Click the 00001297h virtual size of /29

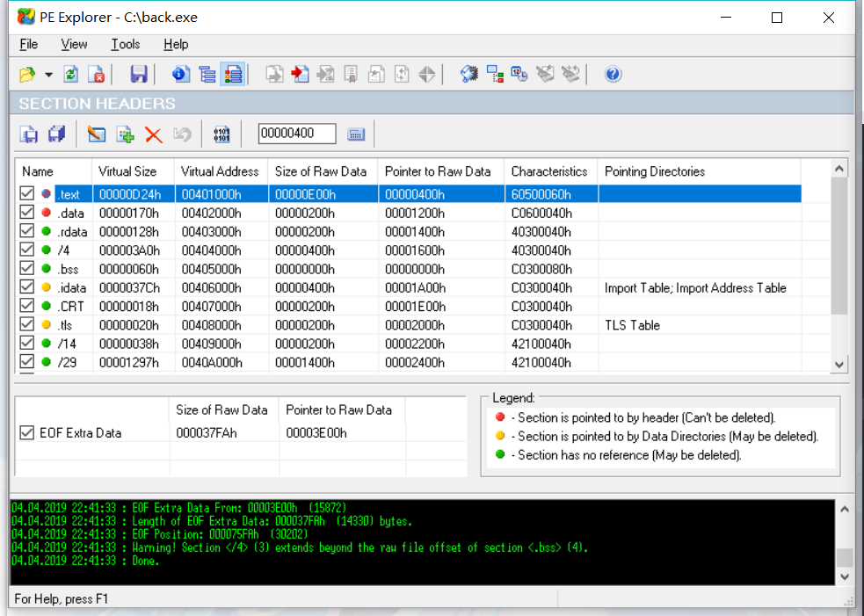tap(129, 363)
